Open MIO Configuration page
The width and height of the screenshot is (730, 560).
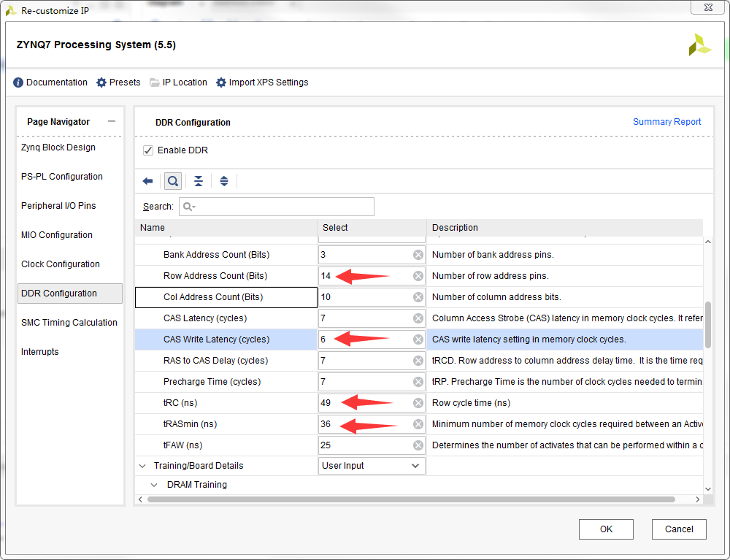point(57,235)
